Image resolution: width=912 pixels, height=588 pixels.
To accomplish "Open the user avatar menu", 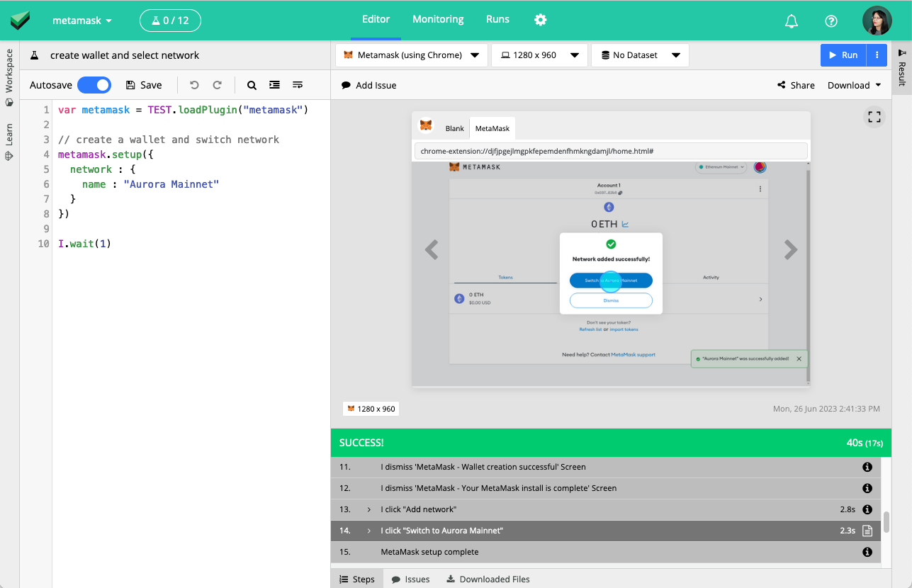I will coord(877,21).
